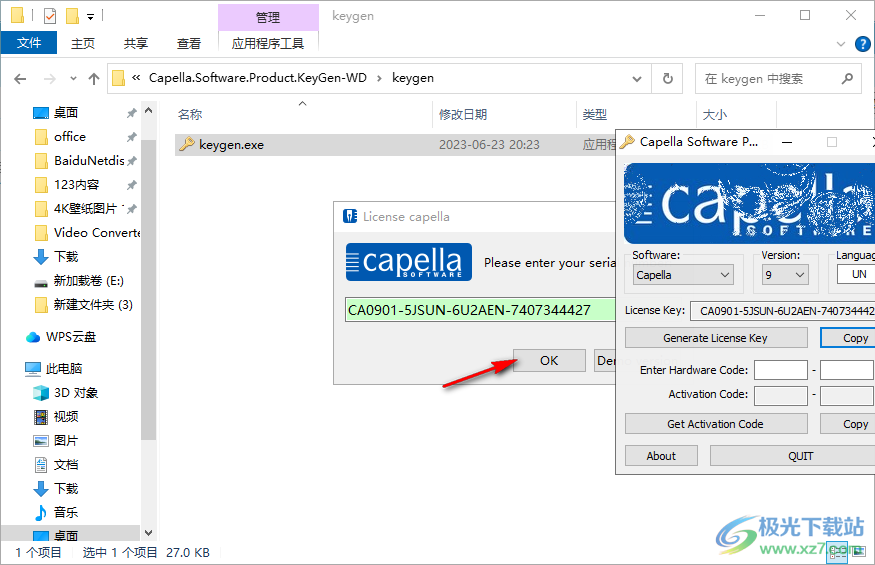875x565 pixels.
Task: Open BaiduNetdisk folder in sidebar
Action: (89, 161)
